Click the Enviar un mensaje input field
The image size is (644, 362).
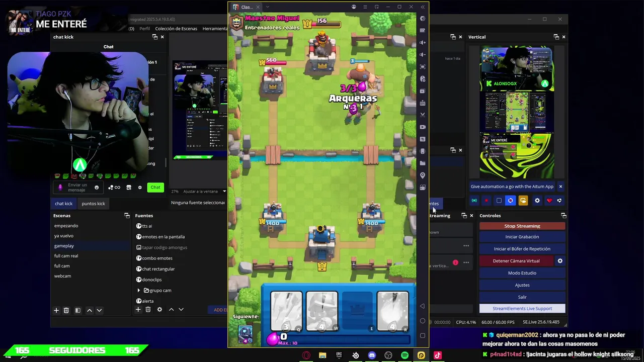pyautogui.click(x=77, y=188)
